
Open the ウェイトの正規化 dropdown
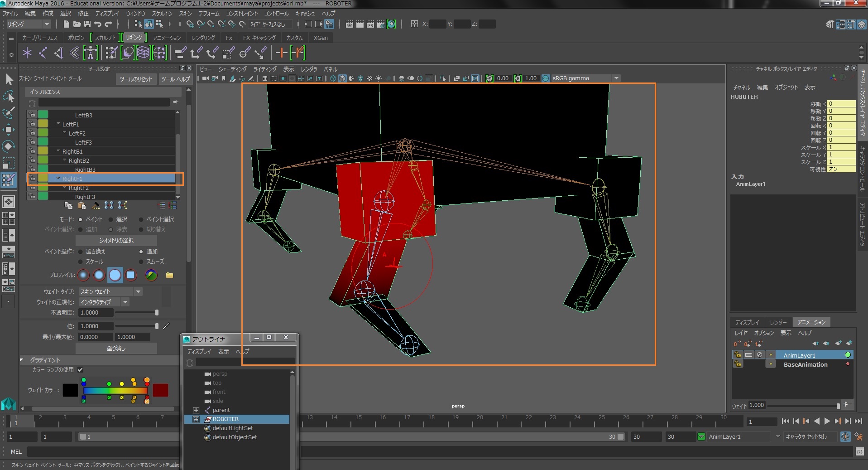[104, 302]
